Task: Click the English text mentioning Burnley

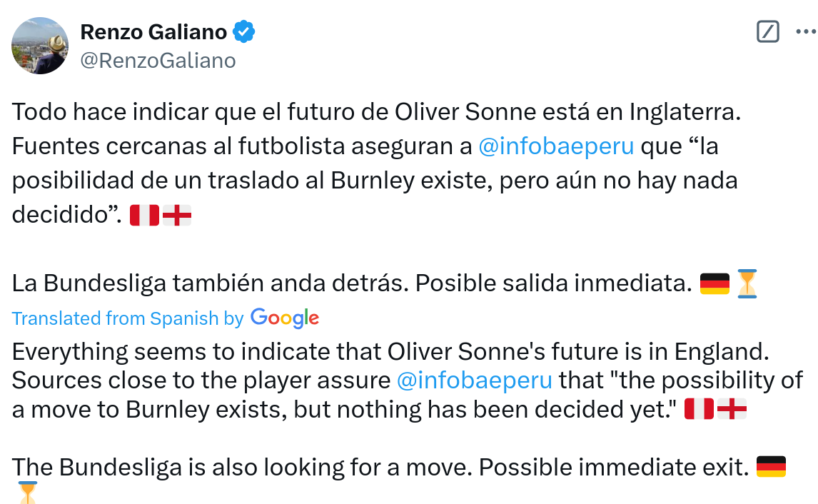Action: [343, 410]
